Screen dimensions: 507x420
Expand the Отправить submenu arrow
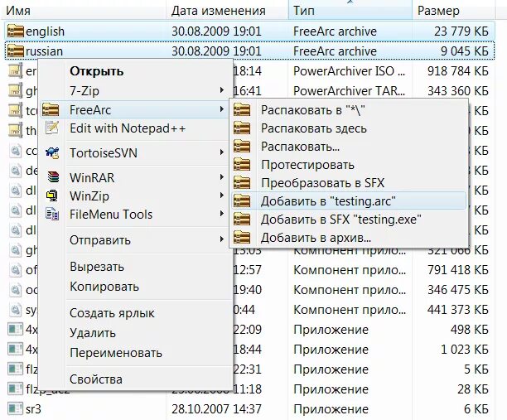tap(222, 239)
